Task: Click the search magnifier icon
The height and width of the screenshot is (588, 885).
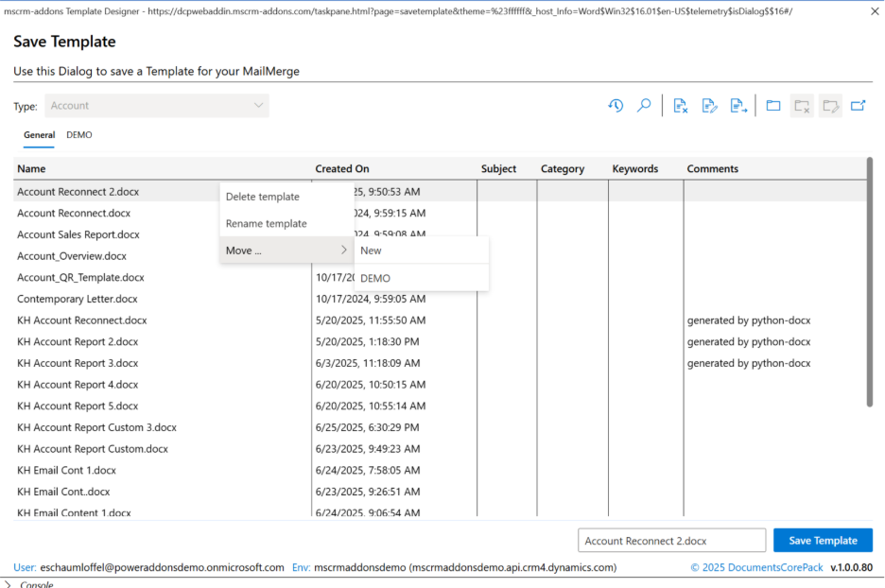Action: [x=644, y=106]
